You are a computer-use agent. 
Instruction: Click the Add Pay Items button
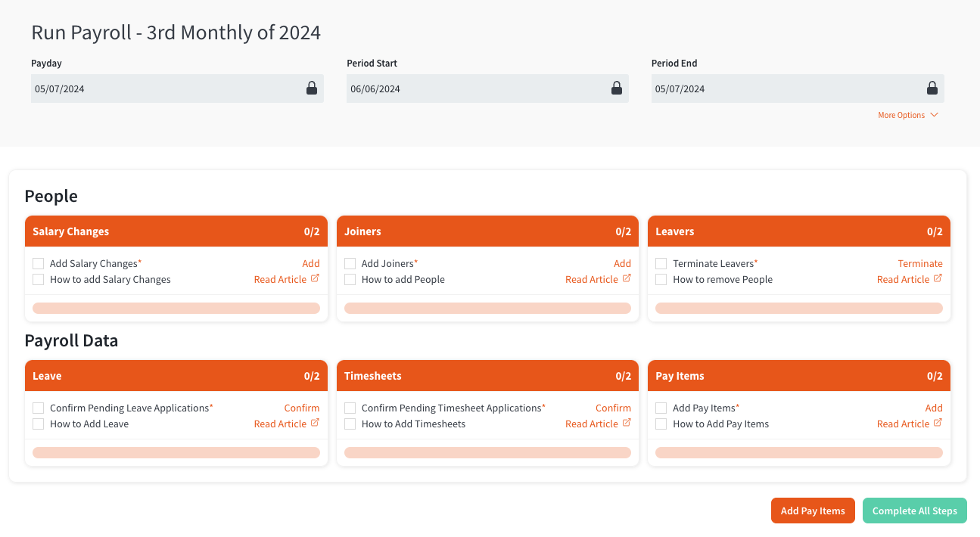(813, 511)
